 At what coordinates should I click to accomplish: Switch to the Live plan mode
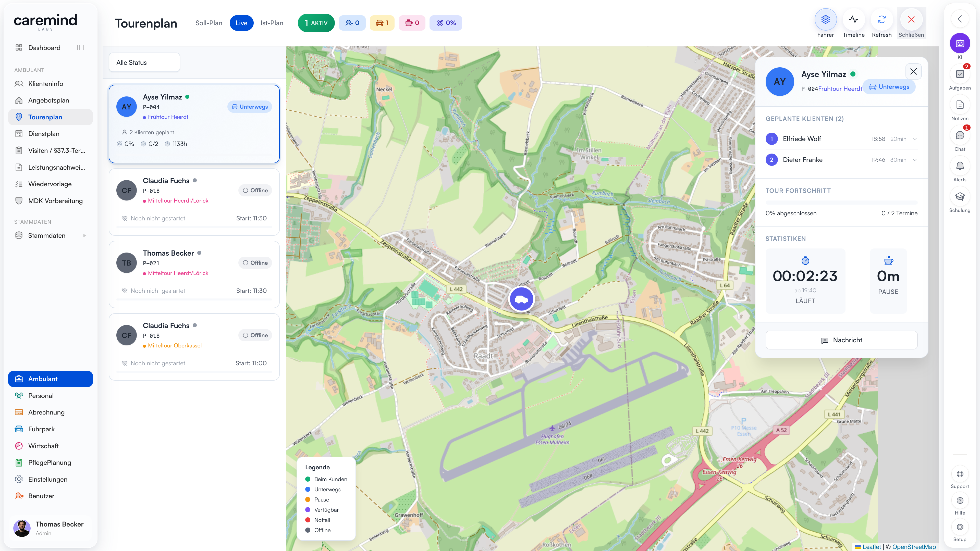pyautogui.click(x=241, y=23)
